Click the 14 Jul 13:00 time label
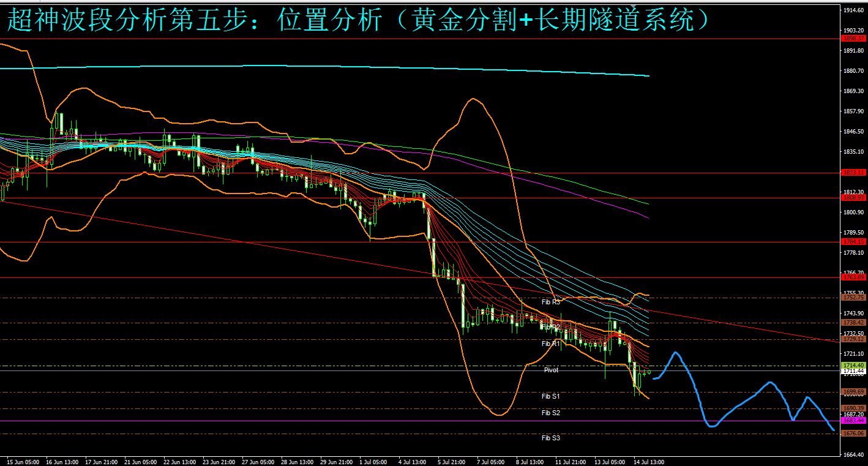 (647, 461)
